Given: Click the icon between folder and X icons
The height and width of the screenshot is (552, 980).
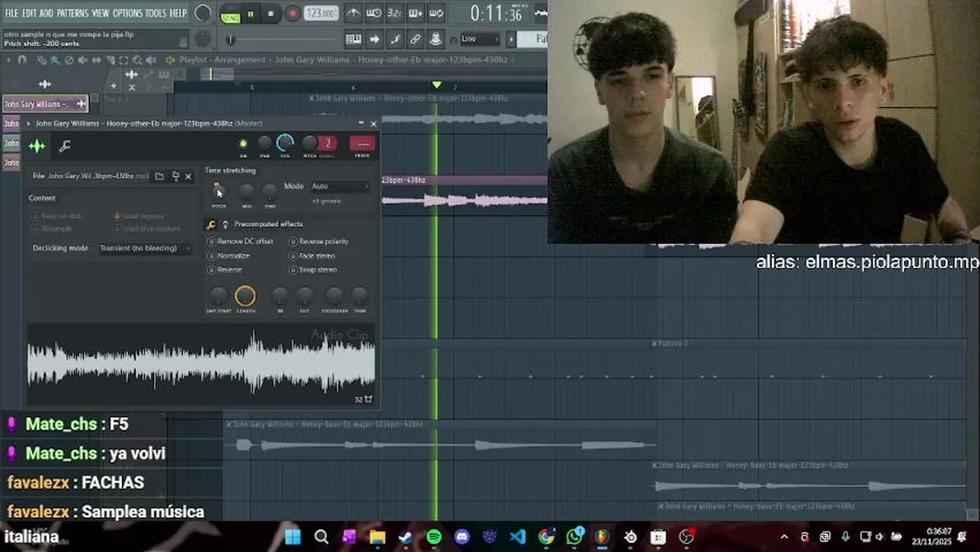Looking at the screenshot, I should 175,176.
